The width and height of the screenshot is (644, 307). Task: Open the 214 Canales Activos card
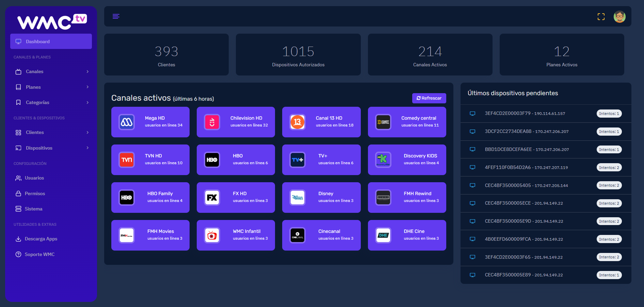pyautogui.click(x=430, y=54)
